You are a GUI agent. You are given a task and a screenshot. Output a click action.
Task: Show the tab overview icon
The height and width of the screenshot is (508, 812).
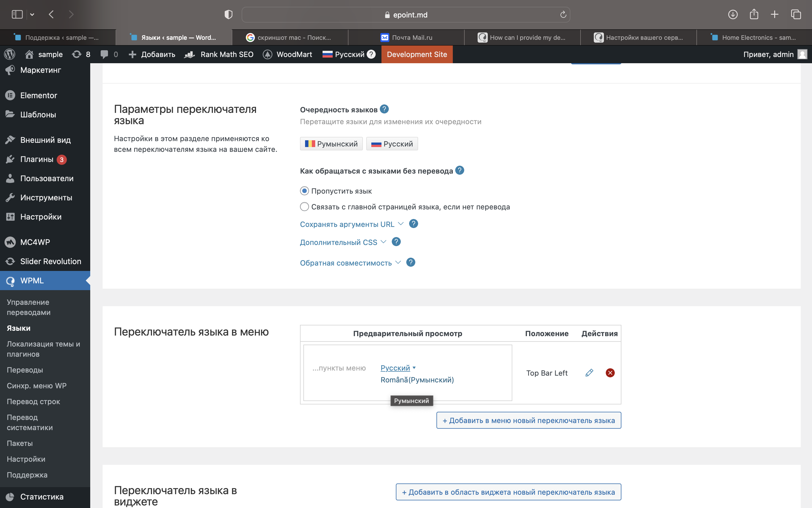tap(796, 14)
